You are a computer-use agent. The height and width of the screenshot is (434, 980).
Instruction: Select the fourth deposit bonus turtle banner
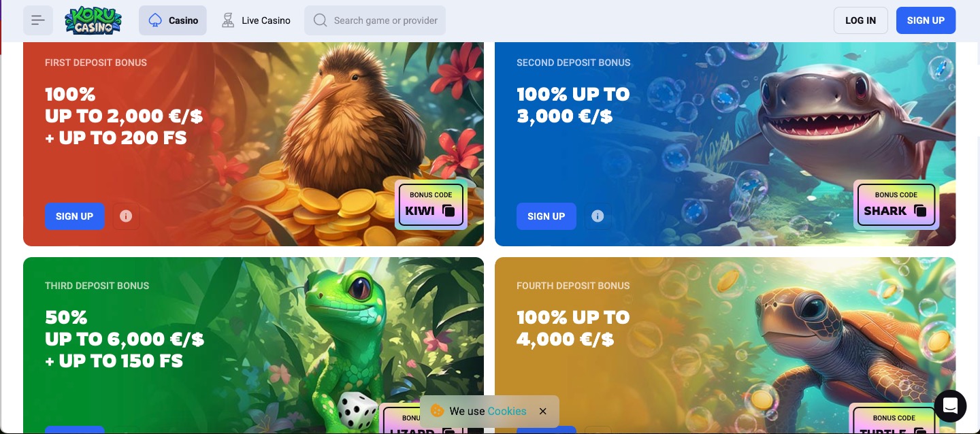[725, 346]
